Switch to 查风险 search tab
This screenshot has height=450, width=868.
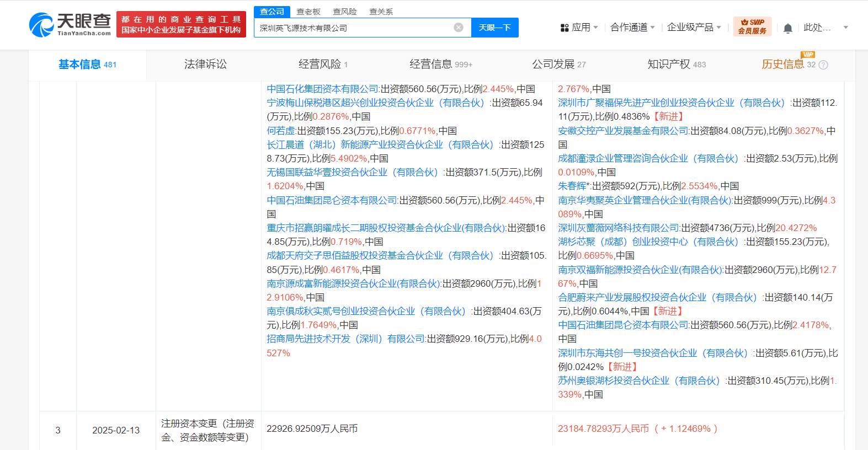click(x=345, y=12)
